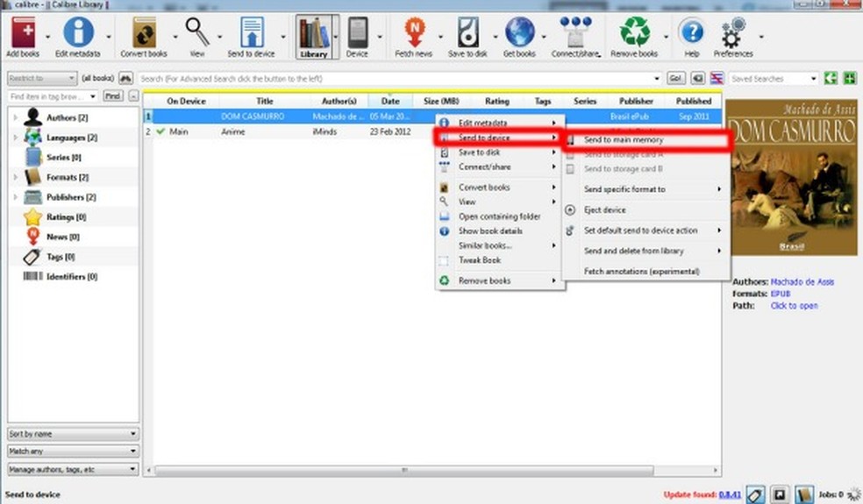Click the Connect/share toolbar icon

pyautogui.click(x=575, y=33)
